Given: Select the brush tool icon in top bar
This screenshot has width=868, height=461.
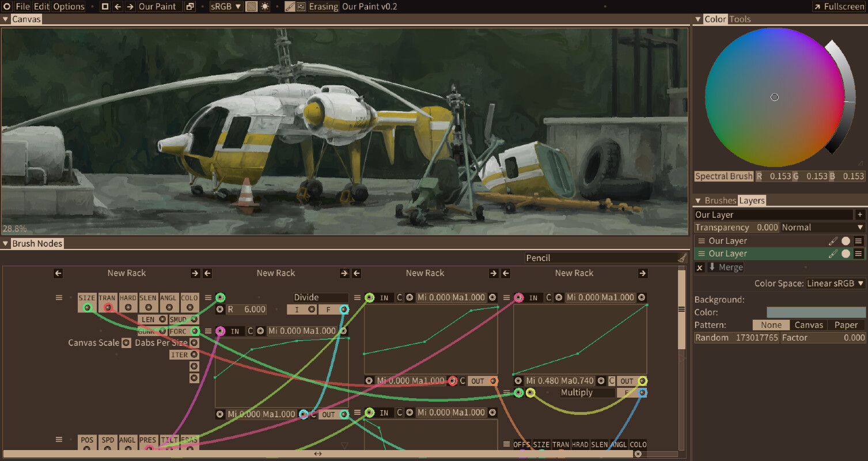Looking at the screenshot, I should (x=290, y=7).
